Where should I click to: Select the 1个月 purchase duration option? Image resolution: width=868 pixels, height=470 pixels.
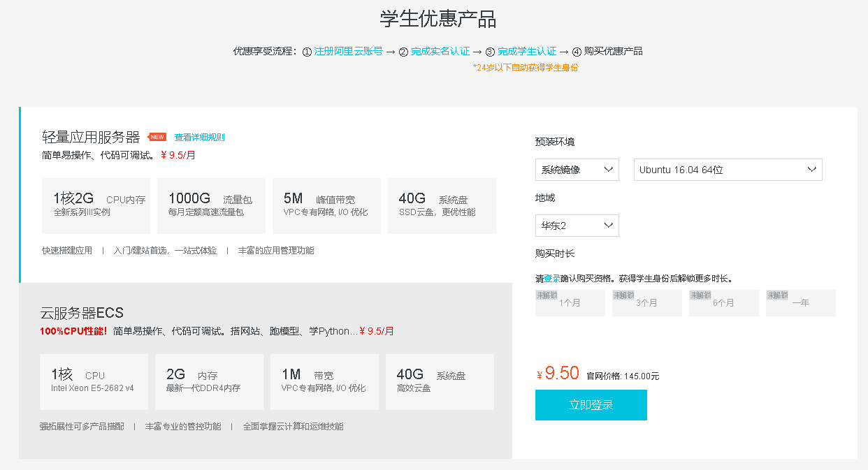click(570, 302)
